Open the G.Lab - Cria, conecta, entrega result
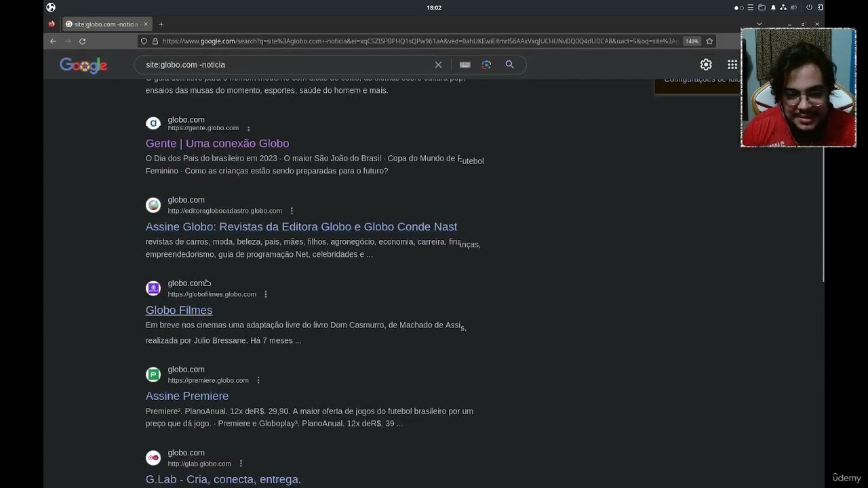 (x=223, y=479)
